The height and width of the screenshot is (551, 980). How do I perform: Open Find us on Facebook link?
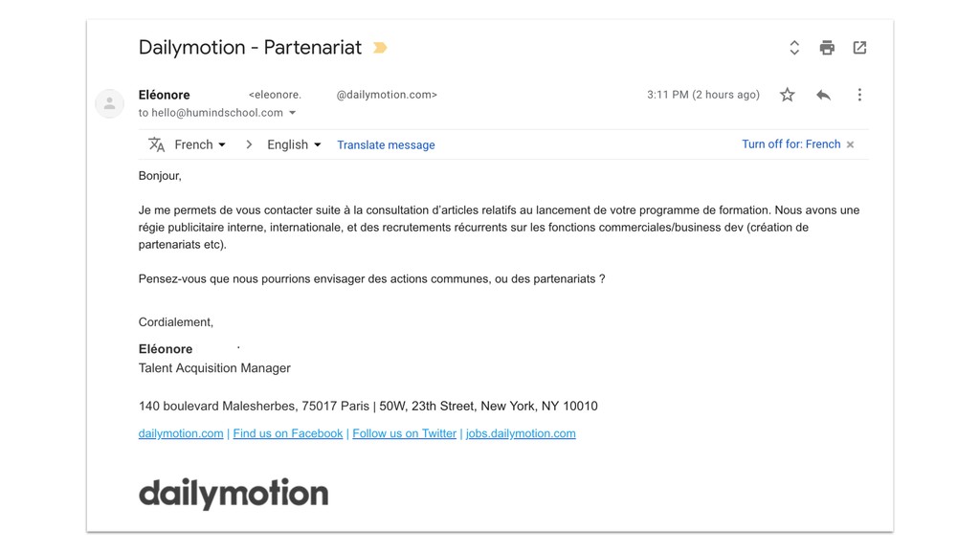(287, 433)
